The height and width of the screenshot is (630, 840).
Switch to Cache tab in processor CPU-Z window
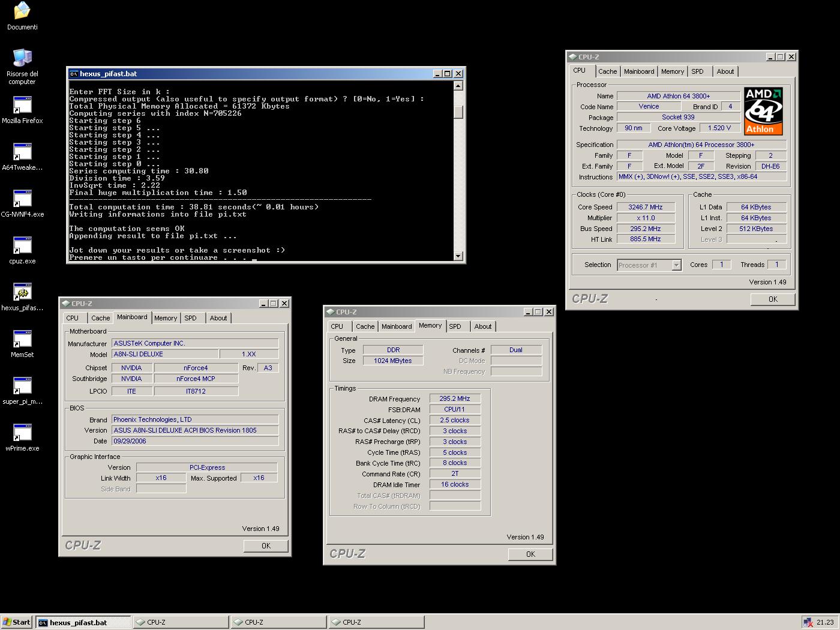point(607,71)
